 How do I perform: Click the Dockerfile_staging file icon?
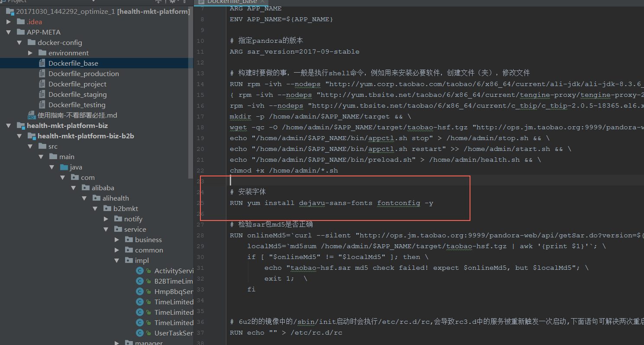42,94
